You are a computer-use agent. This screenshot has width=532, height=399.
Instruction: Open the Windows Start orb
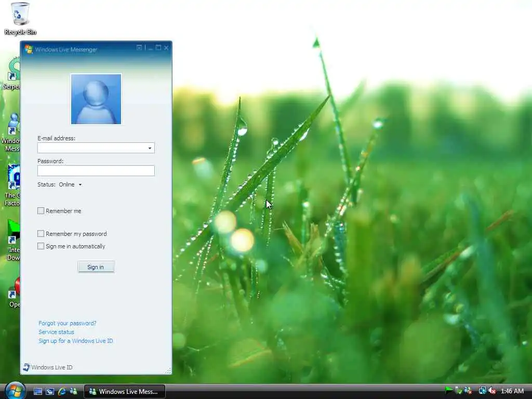15,391
